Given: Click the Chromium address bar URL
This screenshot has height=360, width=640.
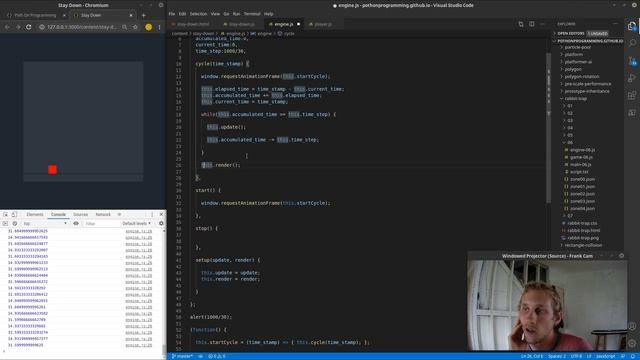Looking at the screenshot, I should [x=82, y=27].
